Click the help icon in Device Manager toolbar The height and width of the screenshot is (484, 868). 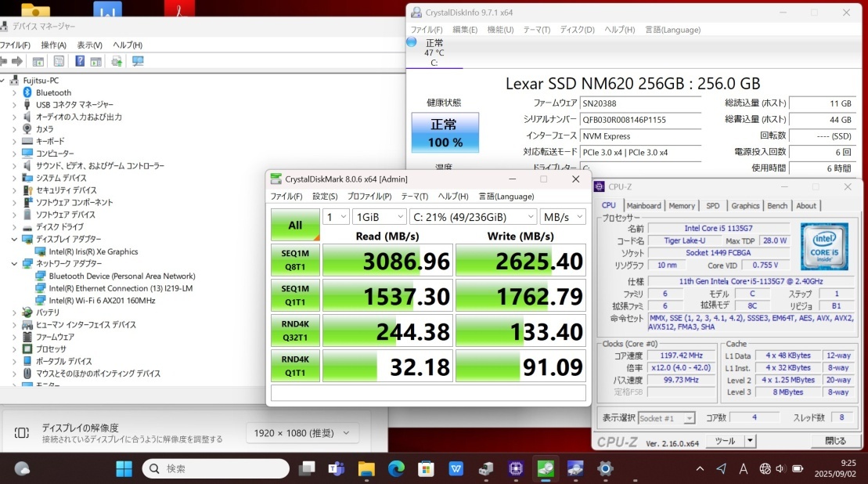(80, 61)
